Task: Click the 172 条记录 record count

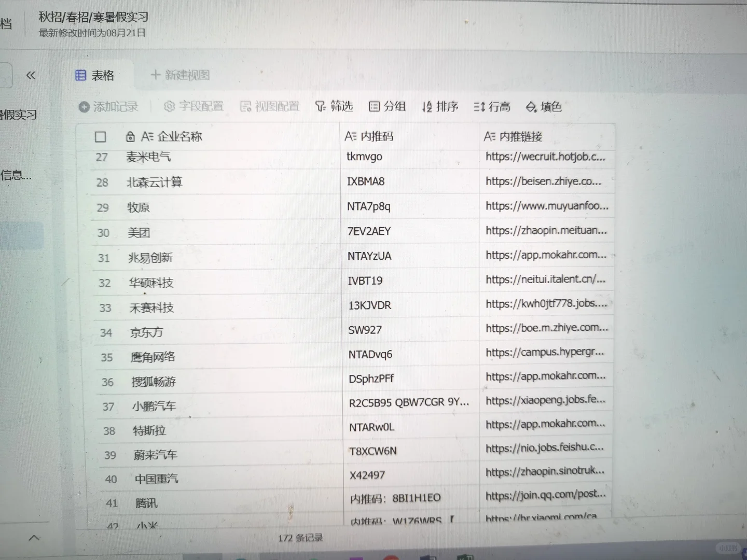Action: coord(300,538)
